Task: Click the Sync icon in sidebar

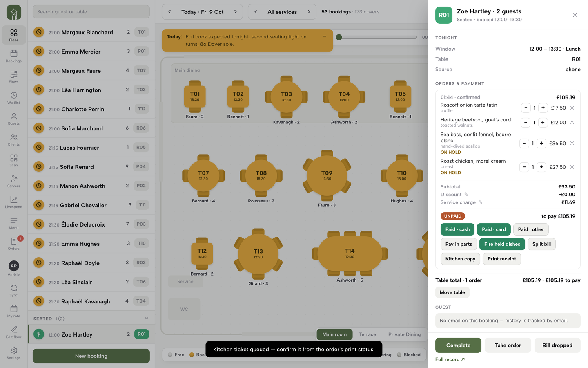Action: (x=13, y=290)
